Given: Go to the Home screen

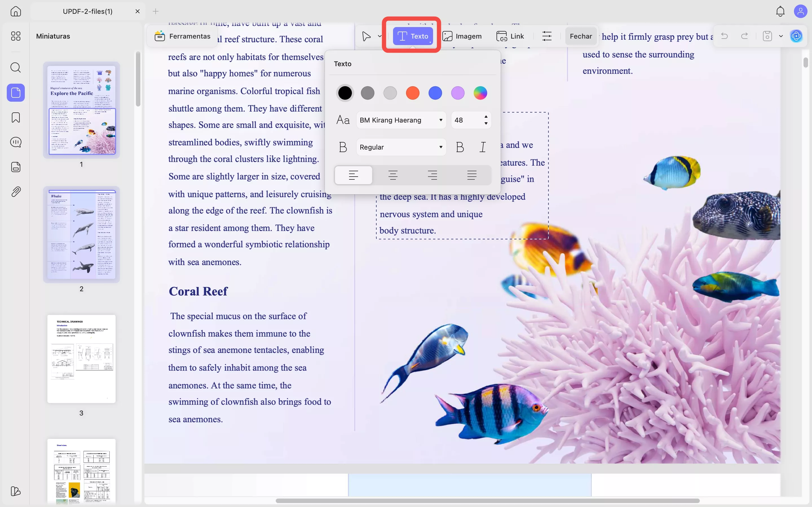Looking at the screenshot, I should coord(16,11).
